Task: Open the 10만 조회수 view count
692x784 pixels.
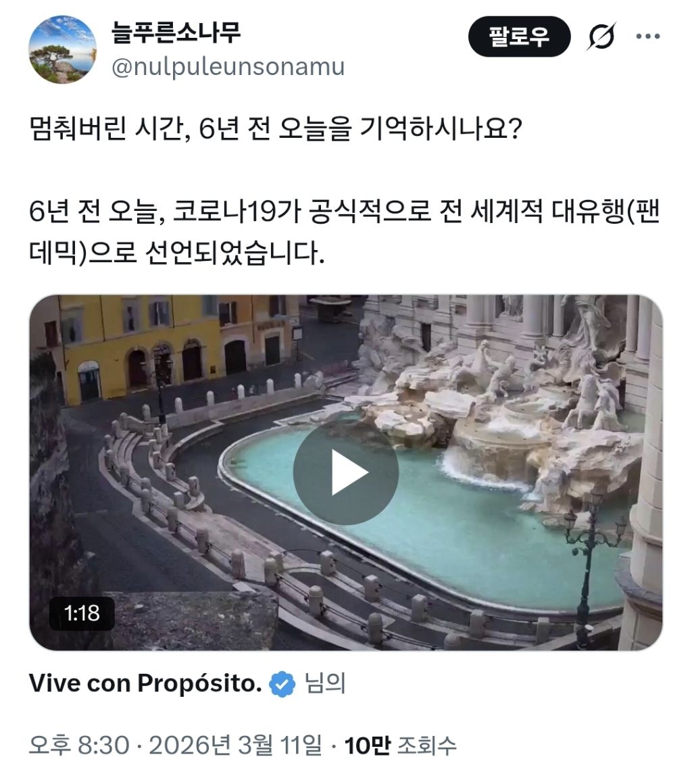Action: pyautogui.click(x=401, y=745)
